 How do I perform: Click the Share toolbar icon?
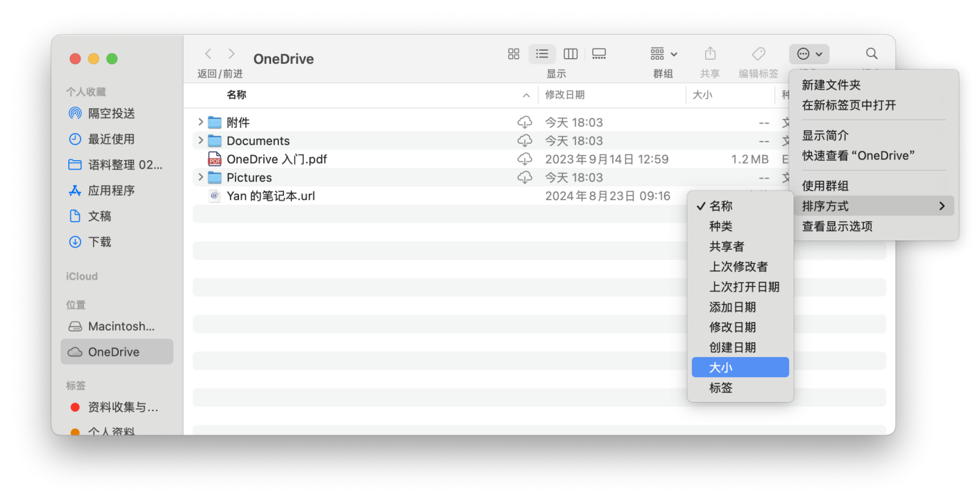710,54
